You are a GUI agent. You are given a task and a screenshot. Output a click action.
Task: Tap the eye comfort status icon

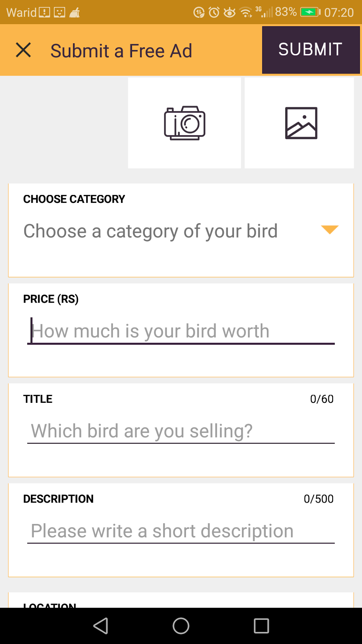[230, 13]
